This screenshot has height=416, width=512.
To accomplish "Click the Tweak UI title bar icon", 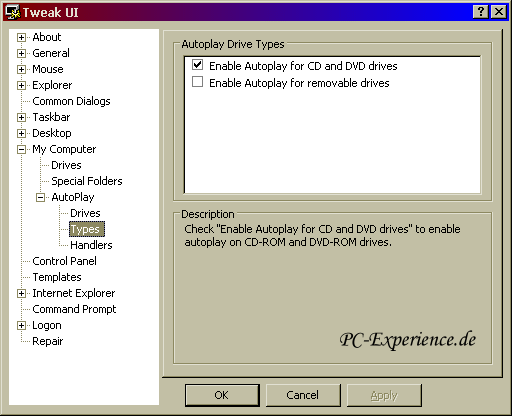I will point(13,12).
